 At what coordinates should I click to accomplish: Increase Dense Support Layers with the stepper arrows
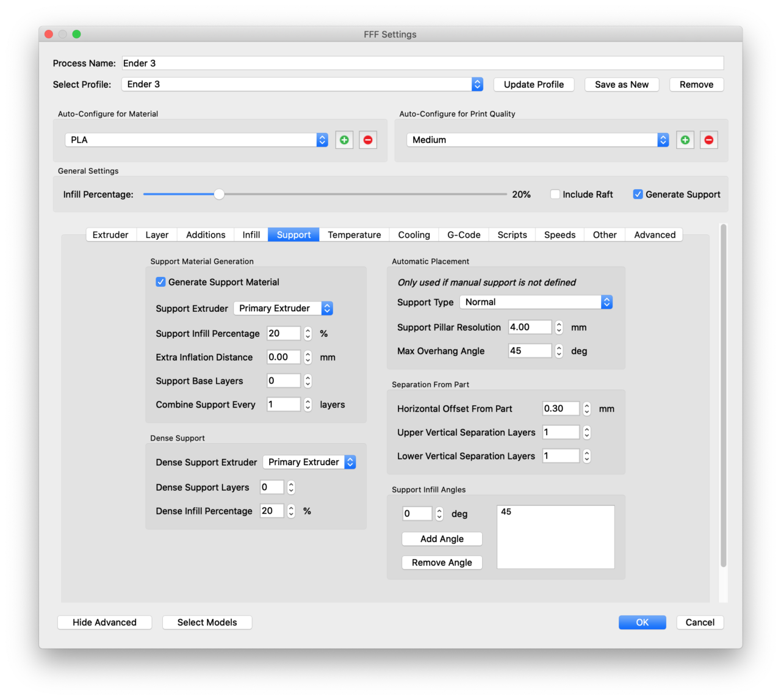click(291, 484)
